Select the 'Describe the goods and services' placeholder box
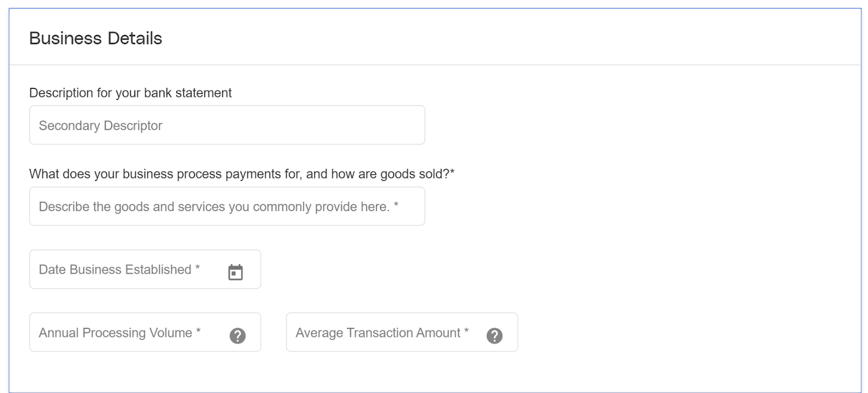Image resolution: width=868 pixels, height=393 pixels. click(227, 206)
